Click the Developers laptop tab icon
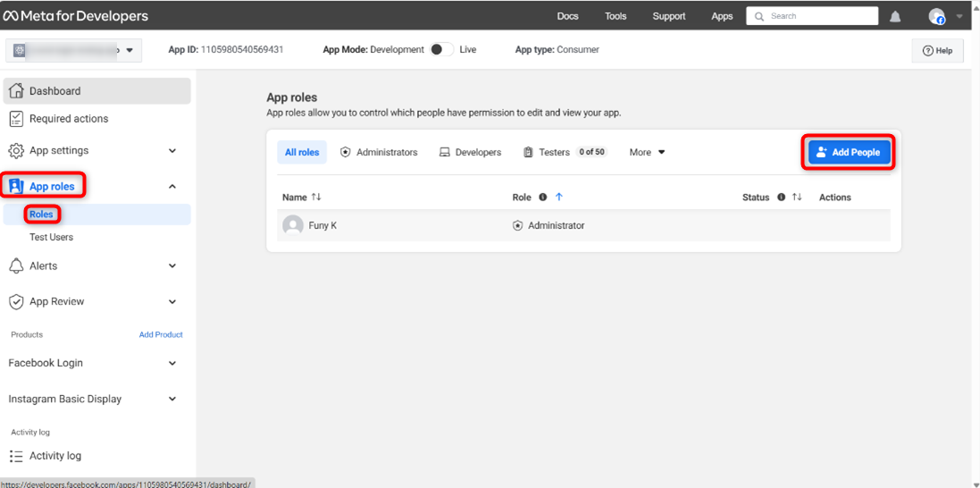The image size is (980, 488). tap(444, 152)
